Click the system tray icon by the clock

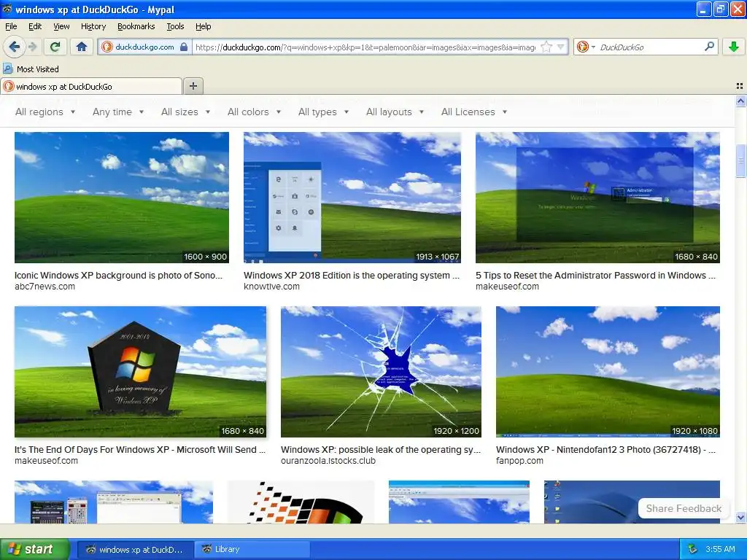(x=692, y=549)
